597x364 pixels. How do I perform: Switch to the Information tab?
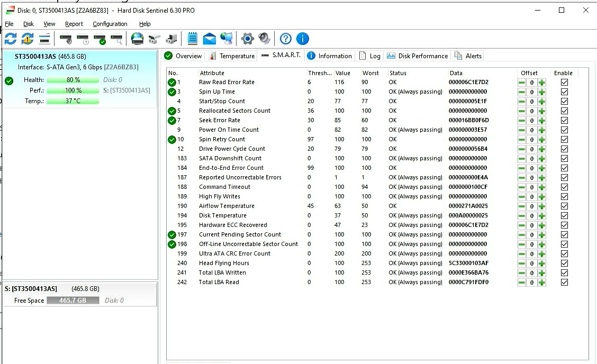[330, 56]
